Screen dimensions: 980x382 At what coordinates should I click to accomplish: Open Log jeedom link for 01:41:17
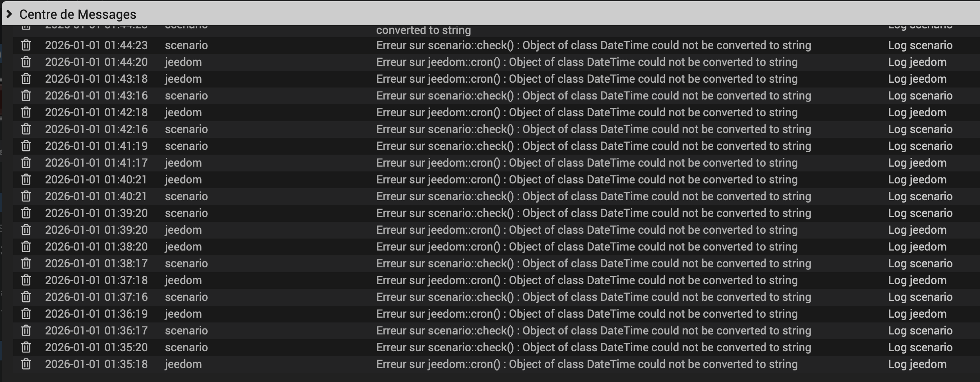[917, 163]
